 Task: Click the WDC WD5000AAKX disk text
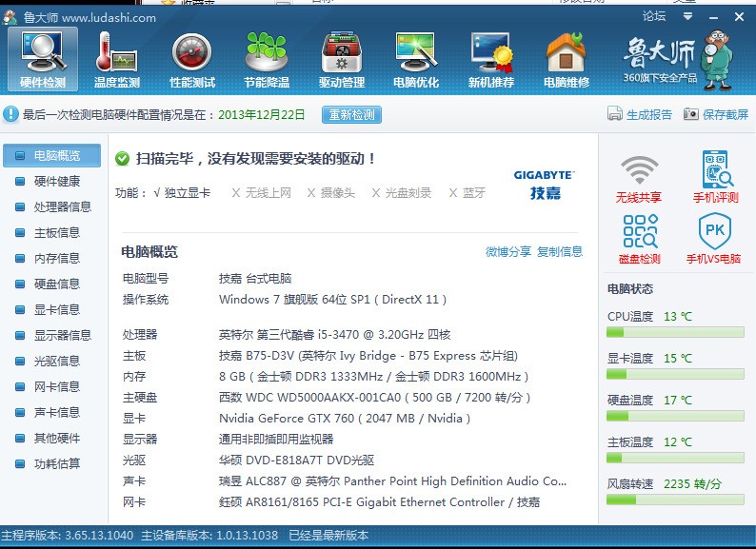tap(374, 397)
